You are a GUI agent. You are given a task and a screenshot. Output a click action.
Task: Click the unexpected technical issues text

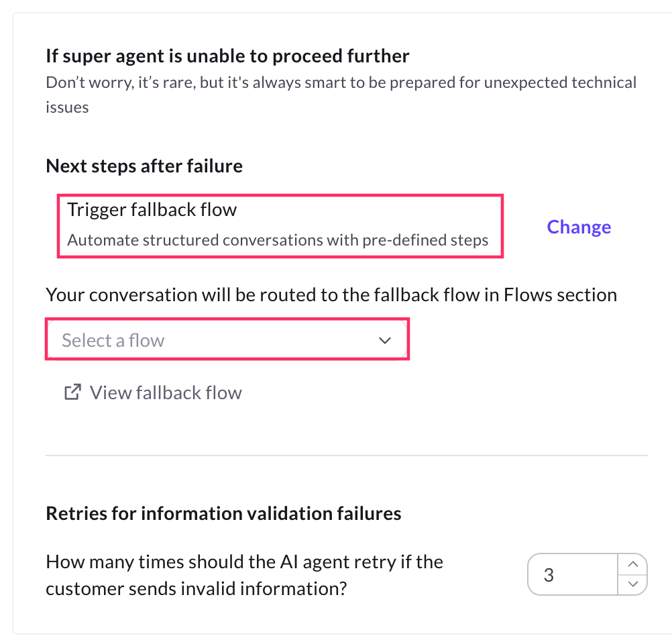point(67,107)
